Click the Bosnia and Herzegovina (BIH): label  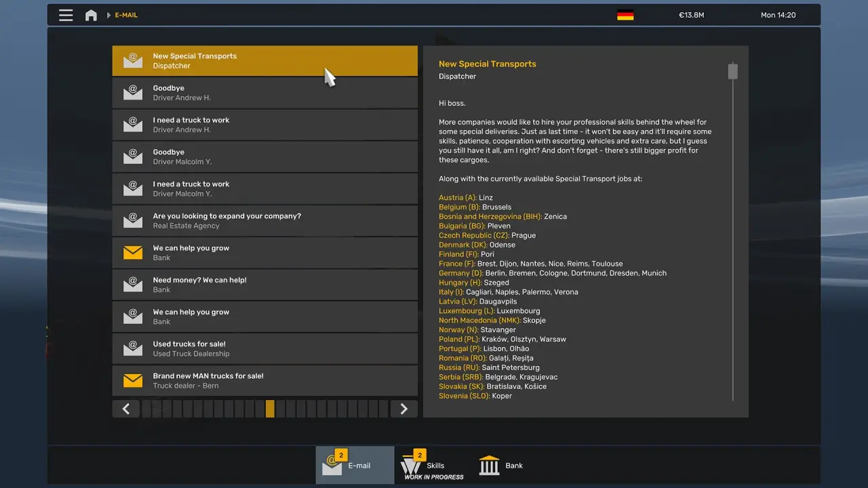tap(490, 216)
